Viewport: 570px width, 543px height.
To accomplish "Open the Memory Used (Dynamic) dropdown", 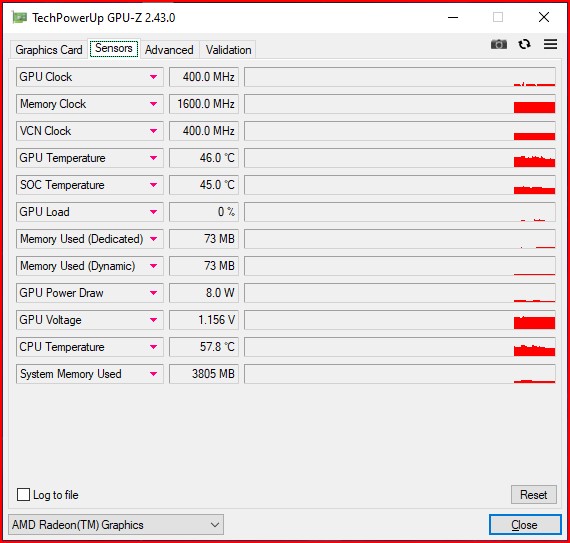I will (x=153, y=266).
